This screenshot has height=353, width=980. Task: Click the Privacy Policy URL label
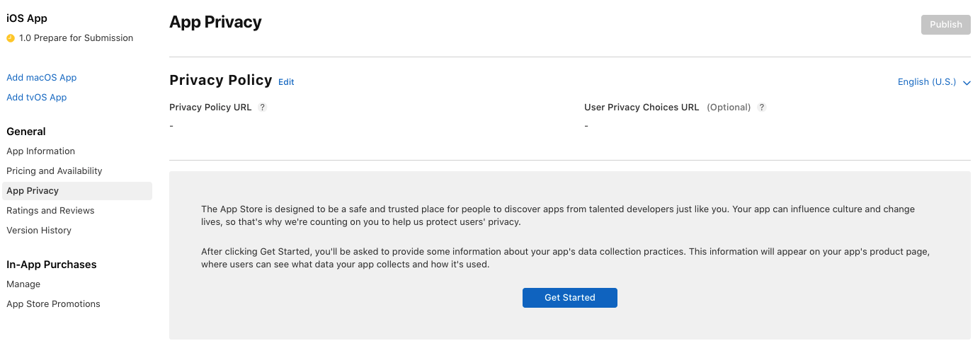tap(210, 108)
